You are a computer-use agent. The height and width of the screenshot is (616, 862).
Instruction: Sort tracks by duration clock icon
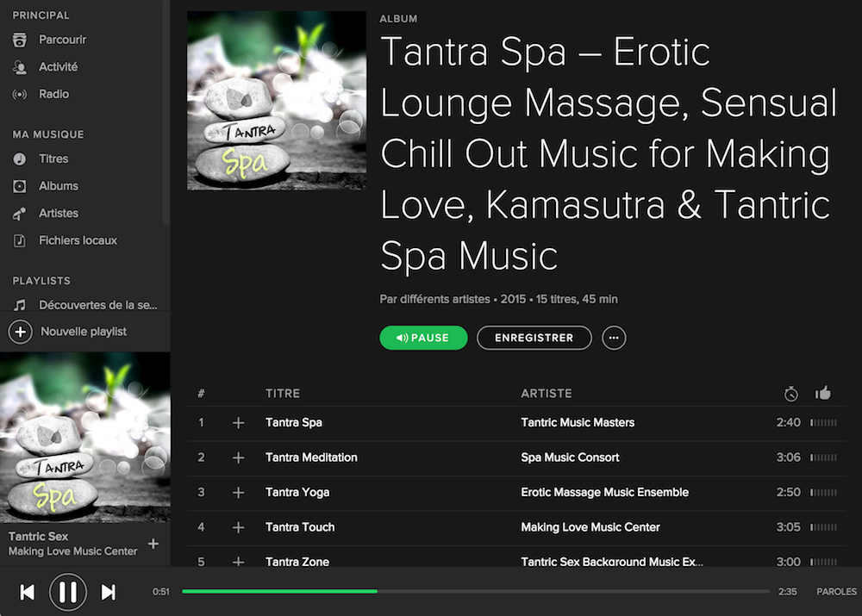click(791, 394)
